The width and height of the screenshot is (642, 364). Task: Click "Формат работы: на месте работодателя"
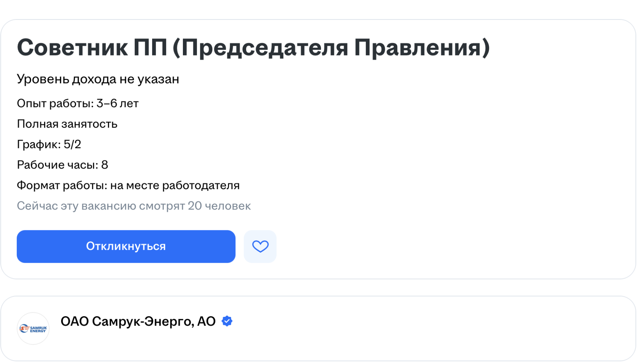[128, 185]
